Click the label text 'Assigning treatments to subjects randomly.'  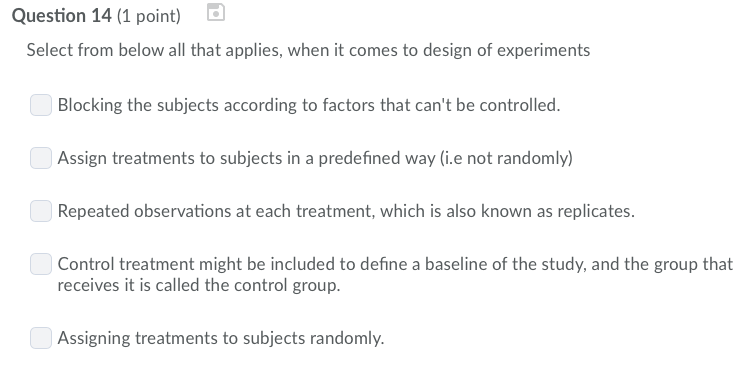pos(221,338)
